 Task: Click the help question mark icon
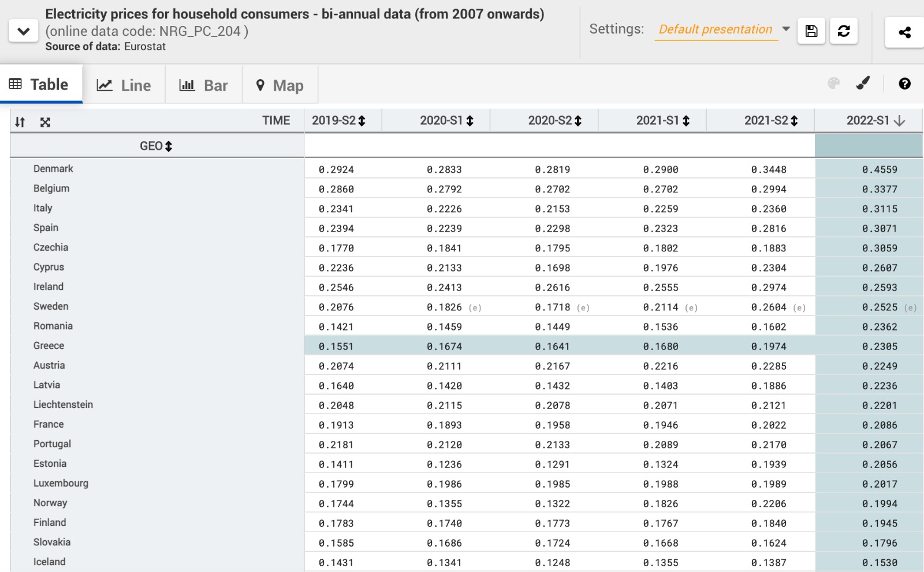[x=904, y=84]
